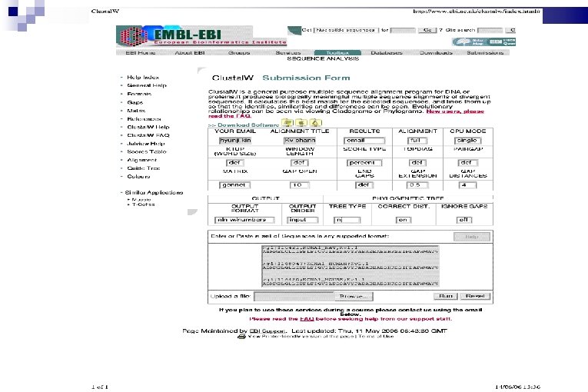Viewport: 588px width, 392px height.
Task: Open the PAIRGAP dropdown
Action: (467, 163)
